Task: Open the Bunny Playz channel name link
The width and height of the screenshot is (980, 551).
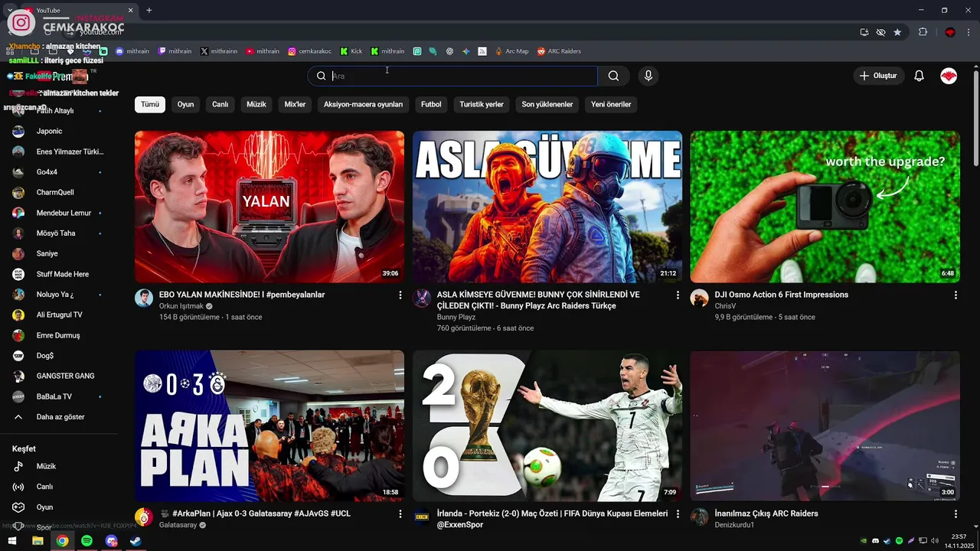Action: click(x=456, y=317)
